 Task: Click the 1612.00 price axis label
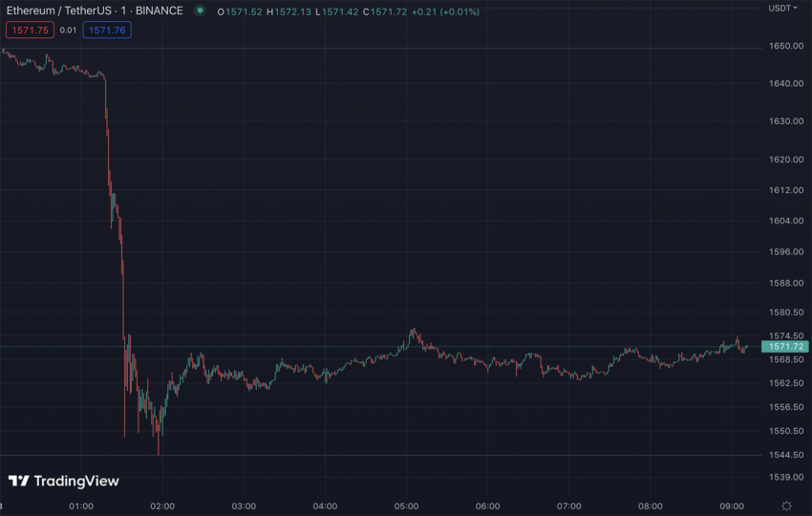pyautogui.click(x=786, y=190)
